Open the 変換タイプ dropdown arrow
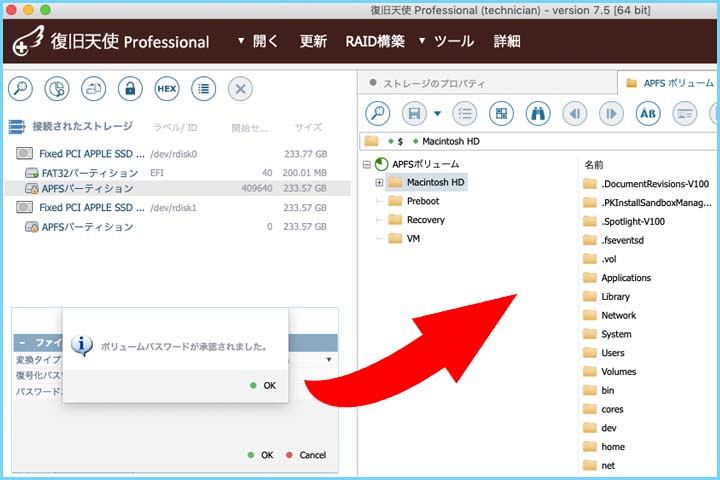 click(x=329, y=359)
